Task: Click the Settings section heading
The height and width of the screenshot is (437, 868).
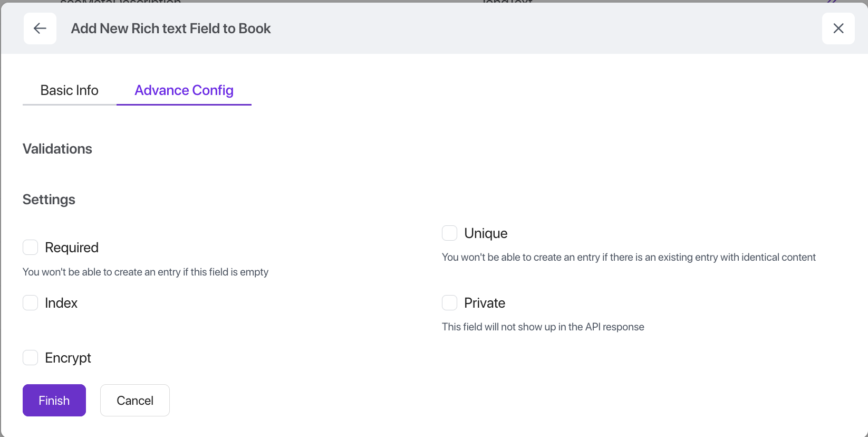Action: 49,199
